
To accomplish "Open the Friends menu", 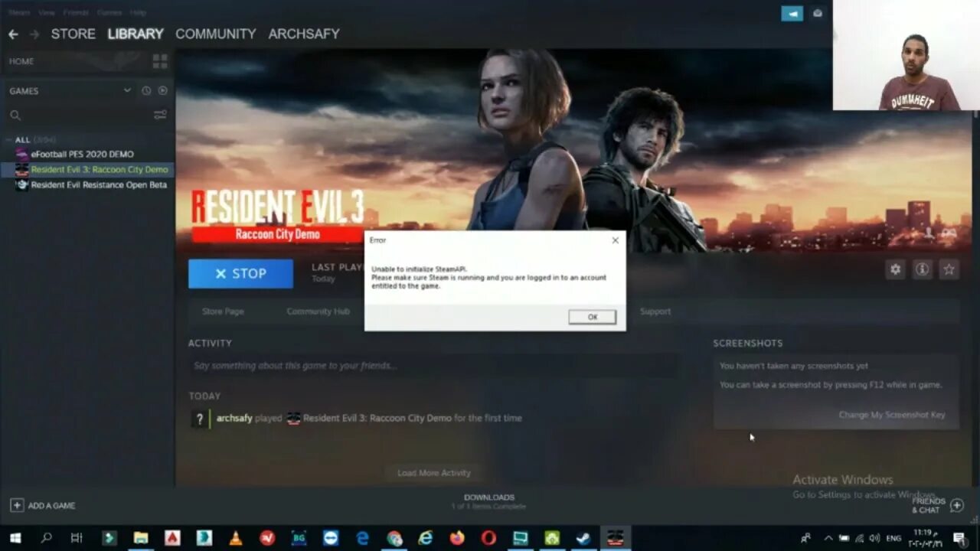I will tap(76, 13).
